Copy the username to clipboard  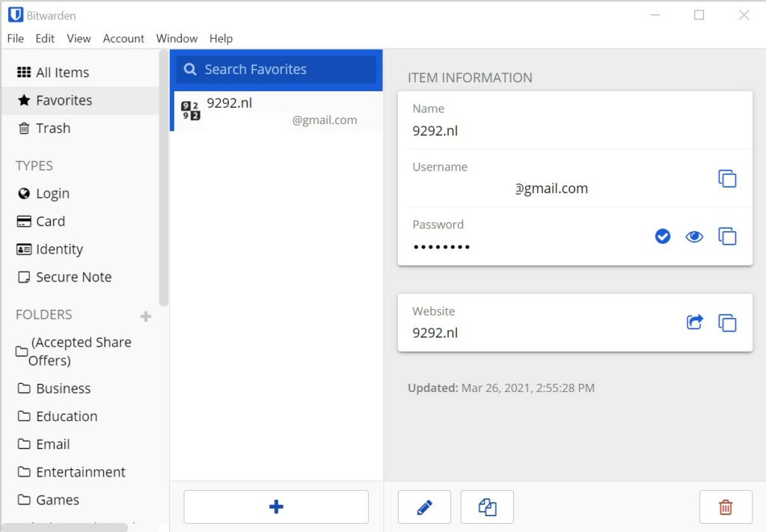click(727, 179)
